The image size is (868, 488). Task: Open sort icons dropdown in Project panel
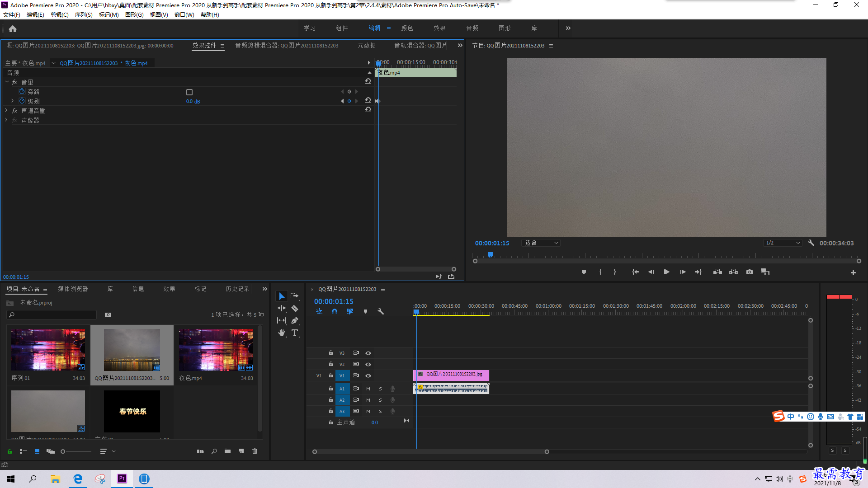click(x=107, y=451)
